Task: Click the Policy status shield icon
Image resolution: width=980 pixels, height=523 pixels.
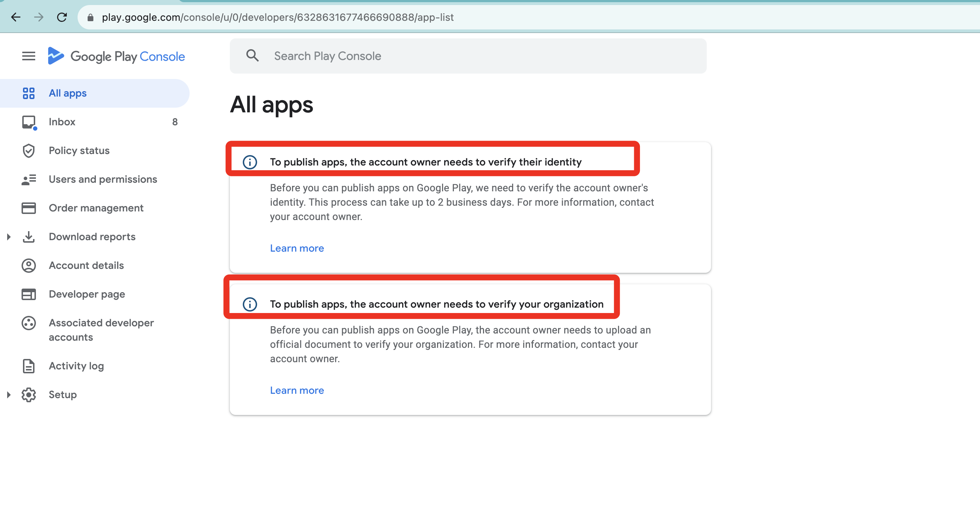Action: tap(28, 151)
